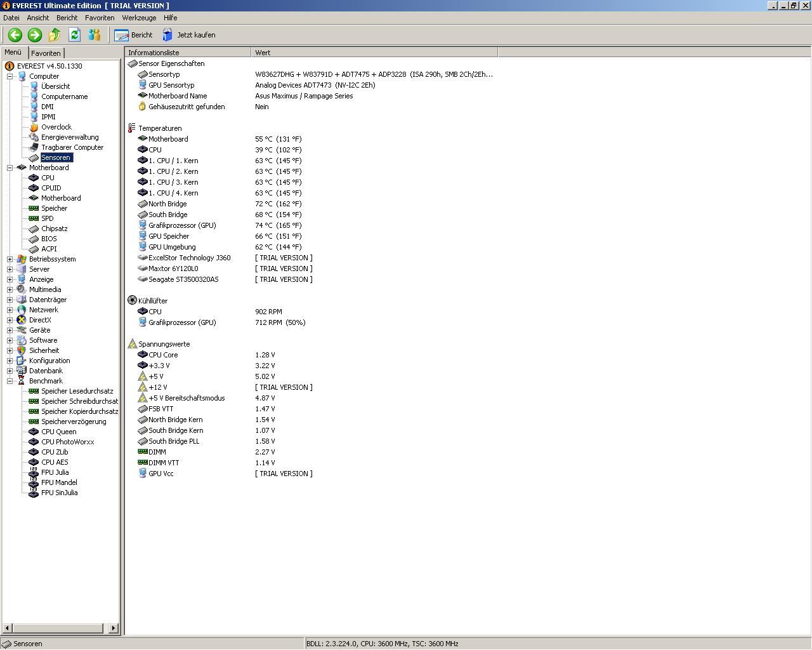Expand the DirectX tree node

click(10, 320)
